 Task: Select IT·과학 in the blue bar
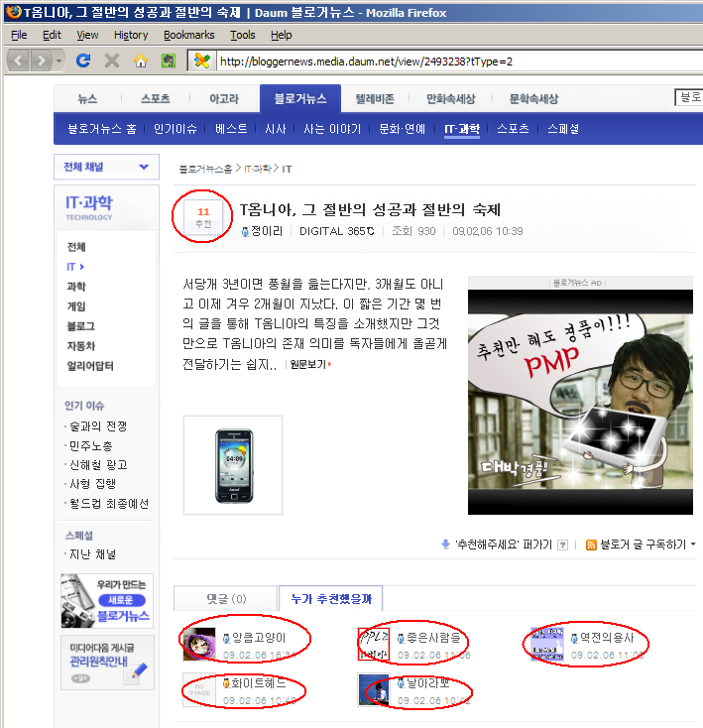(462, 129)
